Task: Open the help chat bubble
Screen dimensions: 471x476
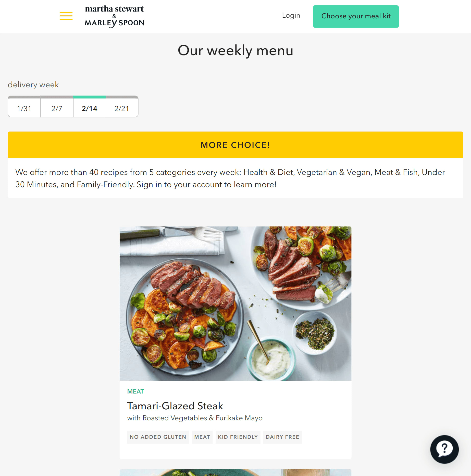Action: click(x=444, y=449)
